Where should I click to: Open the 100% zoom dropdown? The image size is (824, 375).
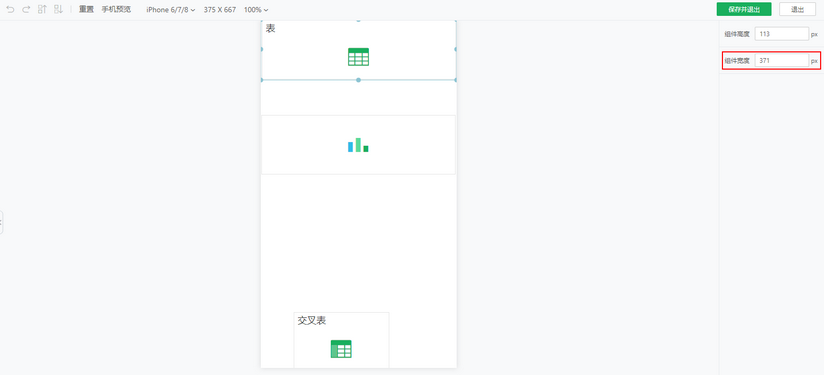(256, 10)
